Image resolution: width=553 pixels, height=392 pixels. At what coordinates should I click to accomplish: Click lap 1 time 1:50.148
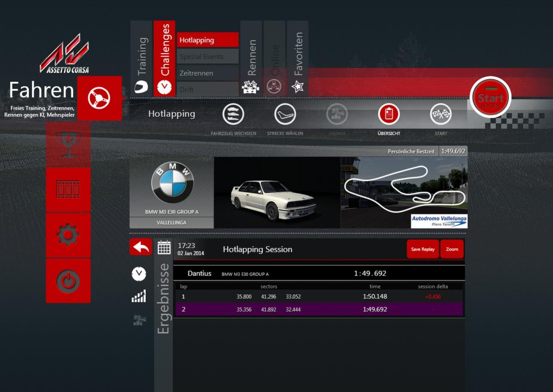pos(375,296)
